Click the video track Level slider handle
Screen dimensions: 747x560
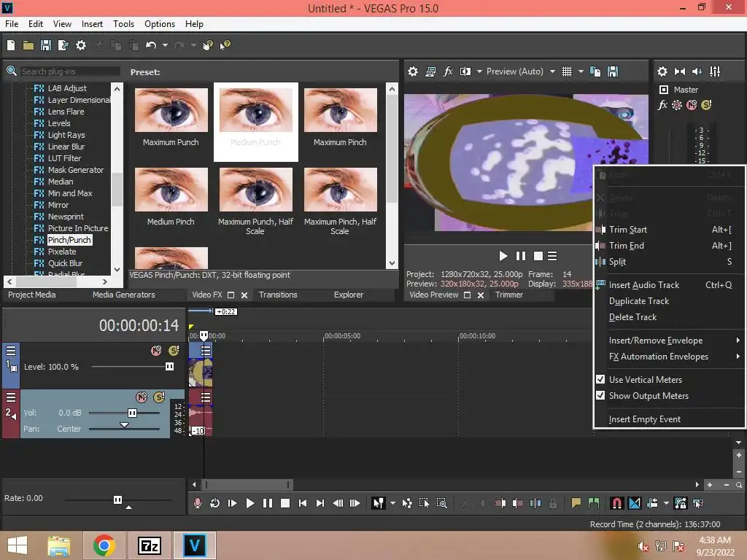pos(169,367)
